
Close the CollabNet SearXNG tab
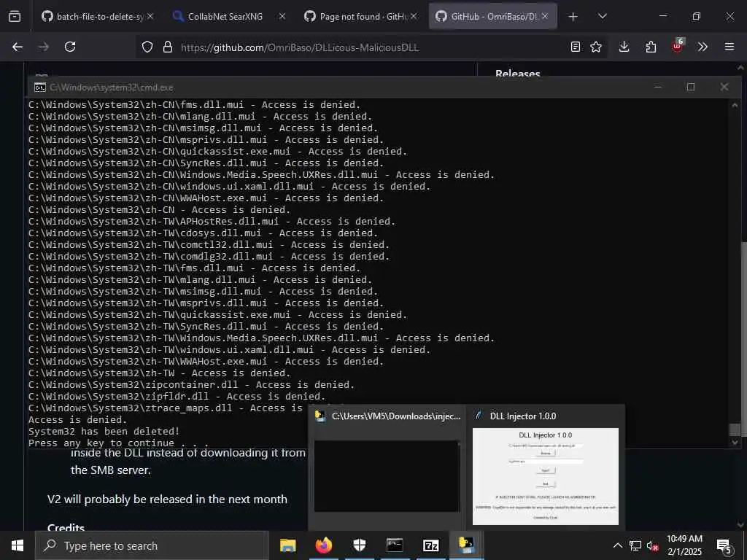point(282,16)
